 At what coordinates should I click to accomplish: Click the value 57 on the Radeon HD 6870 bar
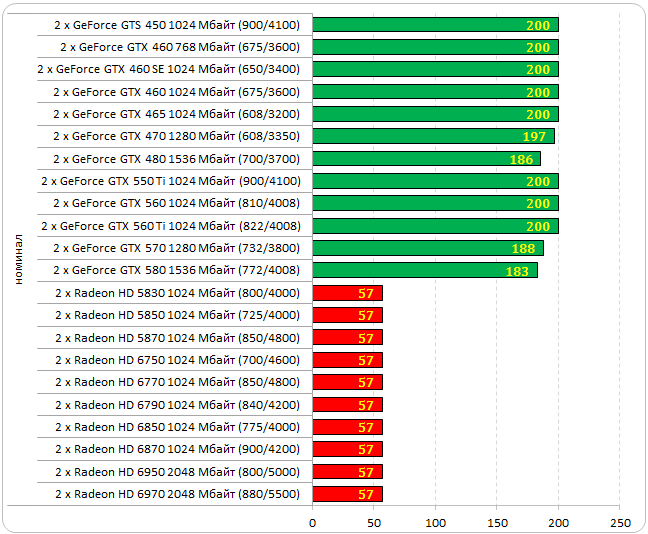pyautogui.click(x=366, y=449)
